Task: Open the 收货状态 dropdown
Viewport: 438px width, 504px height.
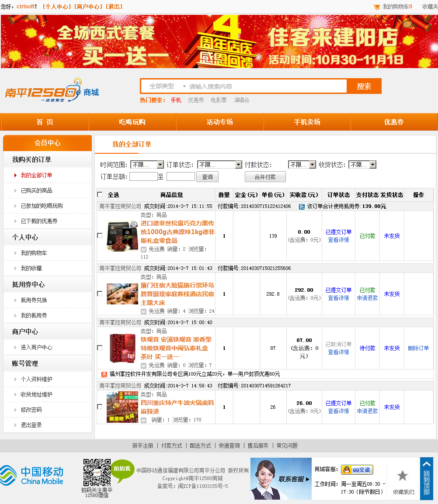Action: pos(362,165)
